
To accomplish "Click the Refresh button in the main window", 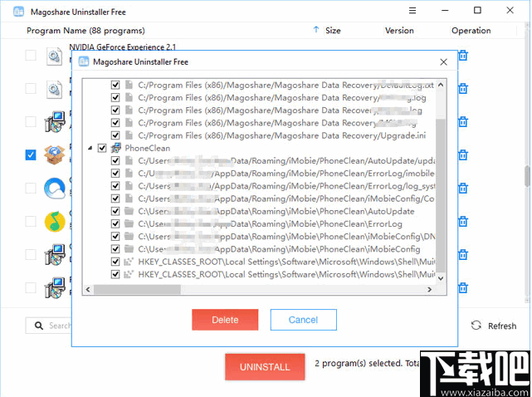I will (x=494, y=326).
